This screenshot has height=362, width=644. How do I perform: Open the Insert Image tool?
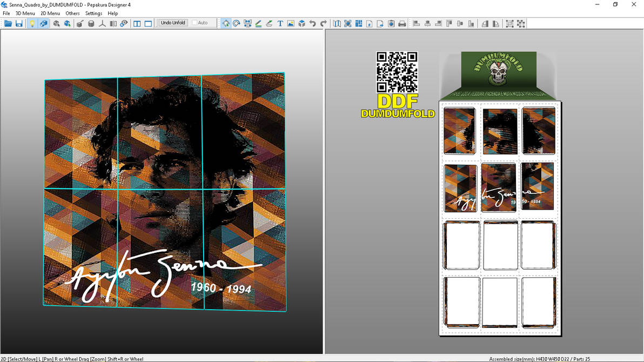tap(291, 23)
